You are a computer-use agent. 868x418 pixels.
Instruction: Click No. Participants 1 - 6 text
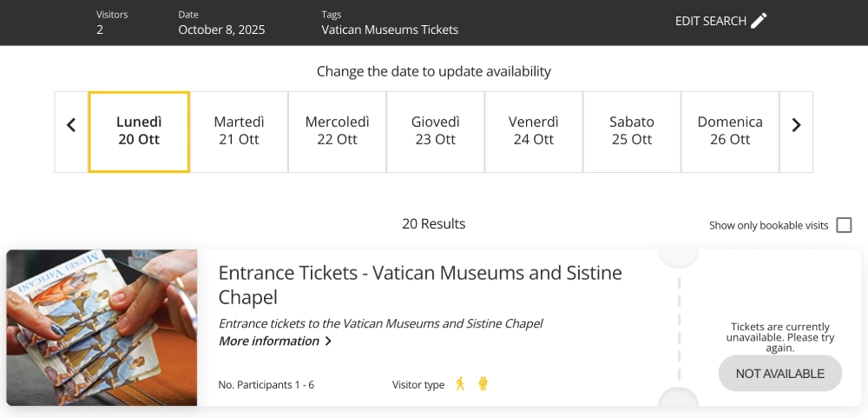266,385
